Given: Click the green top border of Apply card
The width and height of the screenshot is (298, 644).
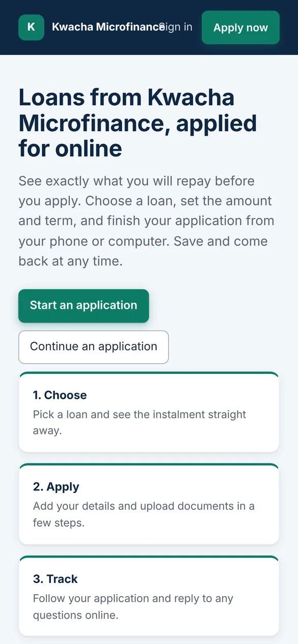Looking at the screenshot, I should coord(149,465).
